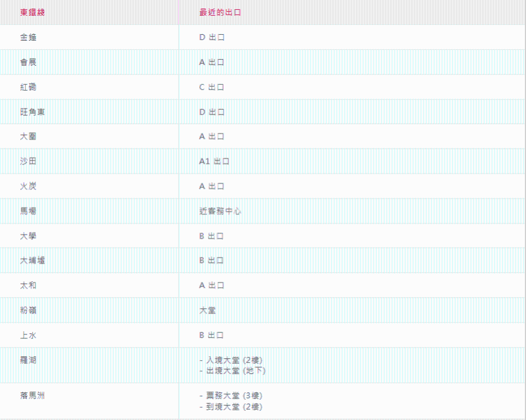Click the A1 出口 exit for 沙田
Screen dimensions: 526x420
tap(214, 162)
